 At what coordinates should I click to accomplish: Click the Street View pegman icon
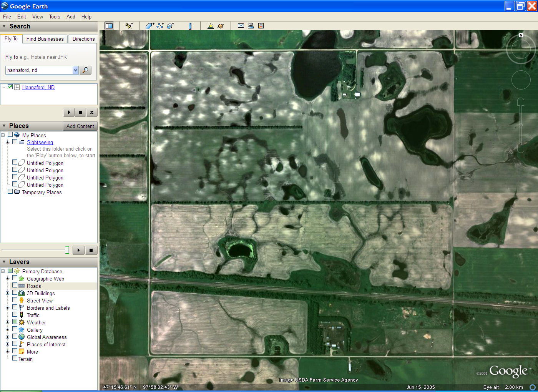22,301
